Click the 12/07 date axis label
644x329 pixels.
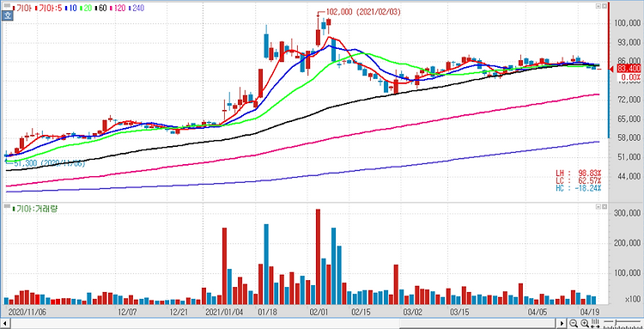click(127, 312)
